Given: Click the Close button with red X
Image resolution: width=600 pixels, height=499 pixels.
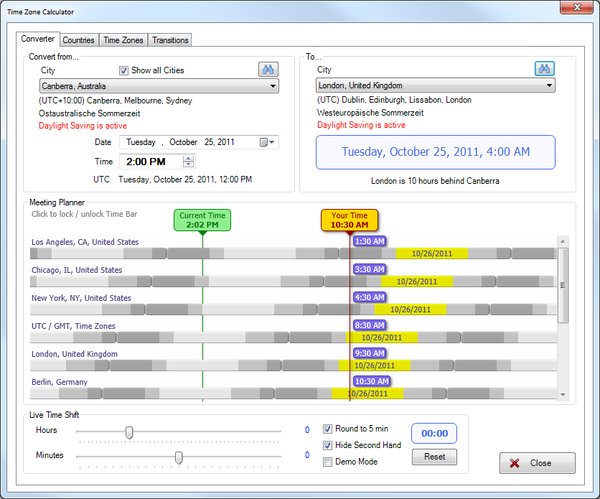Looking at the screenshot, I should [x=537, y=464].
